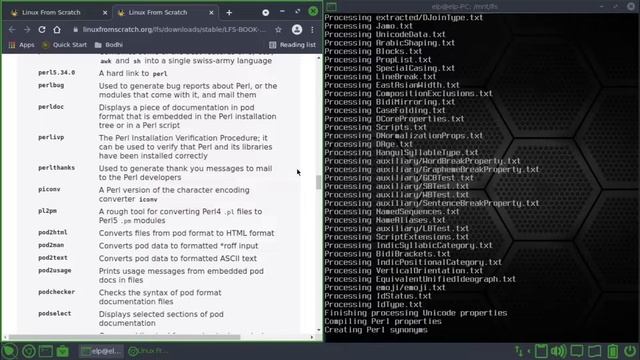
Task: Open the browser profile account icon
Action: click(297, 29)
